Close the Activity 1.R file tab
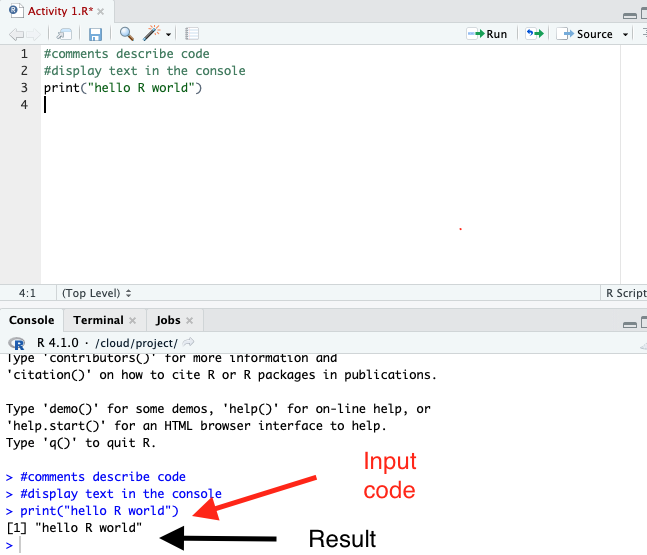 pos(101,11)
